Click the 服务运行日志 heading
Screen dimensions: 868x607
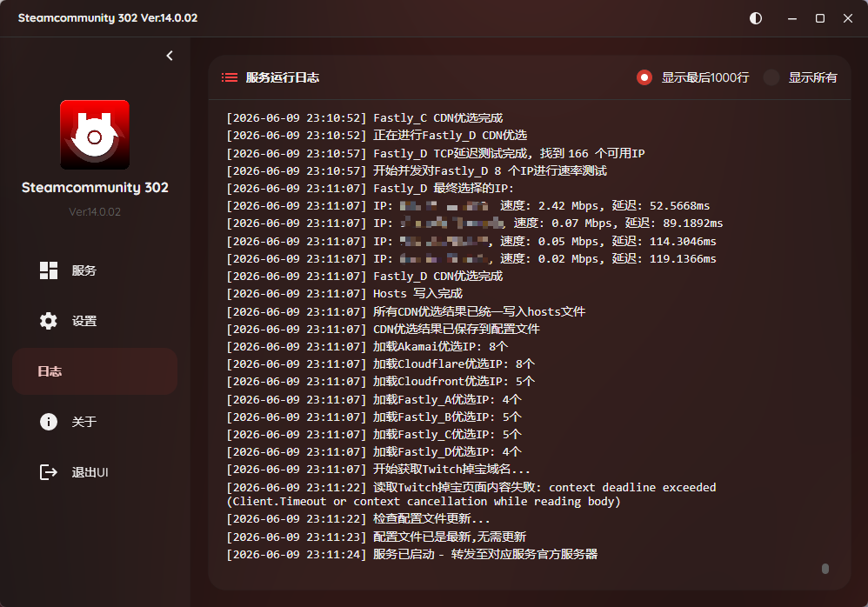pyautogui.click(x=283, y=77)
